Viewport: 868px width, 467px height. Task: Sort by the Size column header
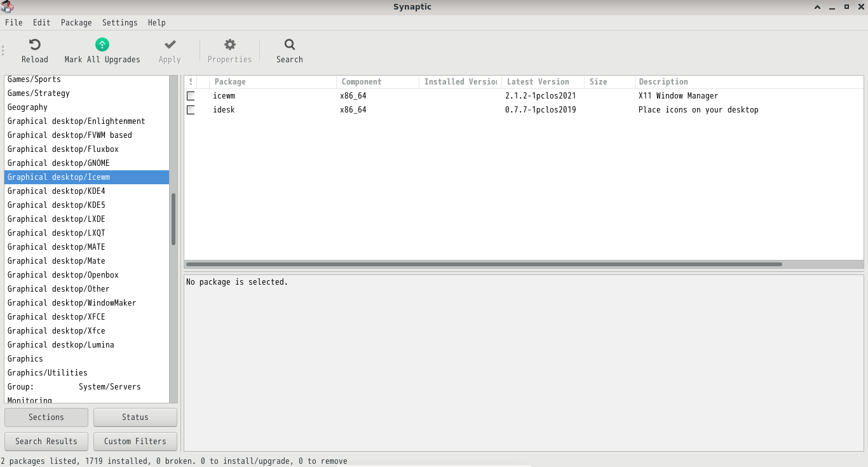(610, 82)
